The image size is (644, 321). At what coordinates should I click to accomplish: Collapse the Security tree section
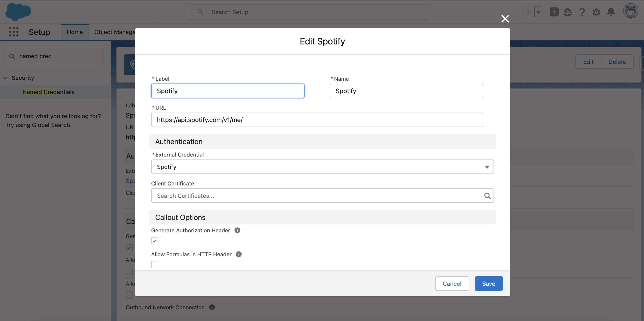(5, 78)
